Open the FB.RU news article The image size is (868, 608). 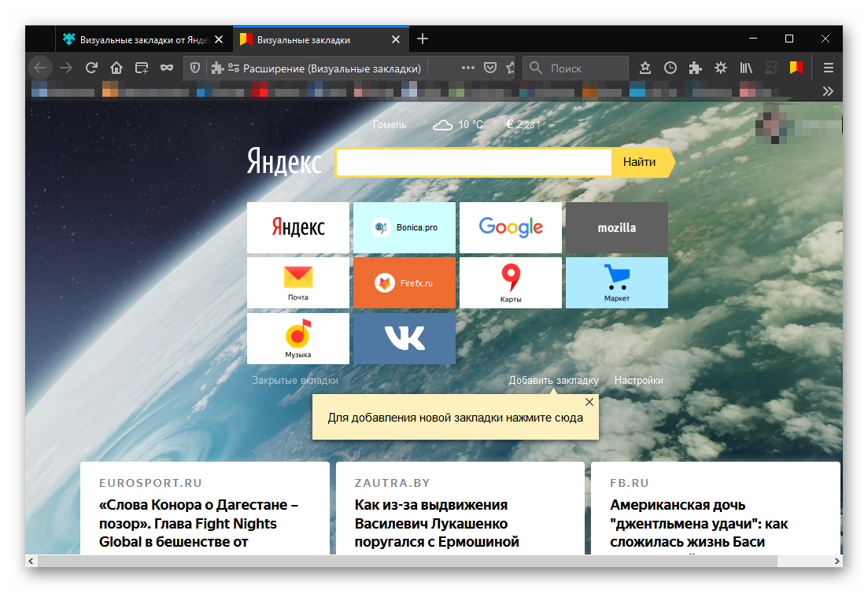716,508
